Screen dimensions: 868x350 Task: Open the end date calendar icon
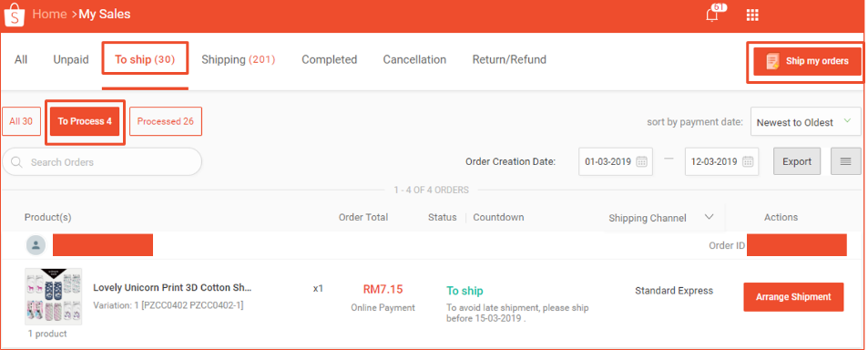(x=748, y=161)
